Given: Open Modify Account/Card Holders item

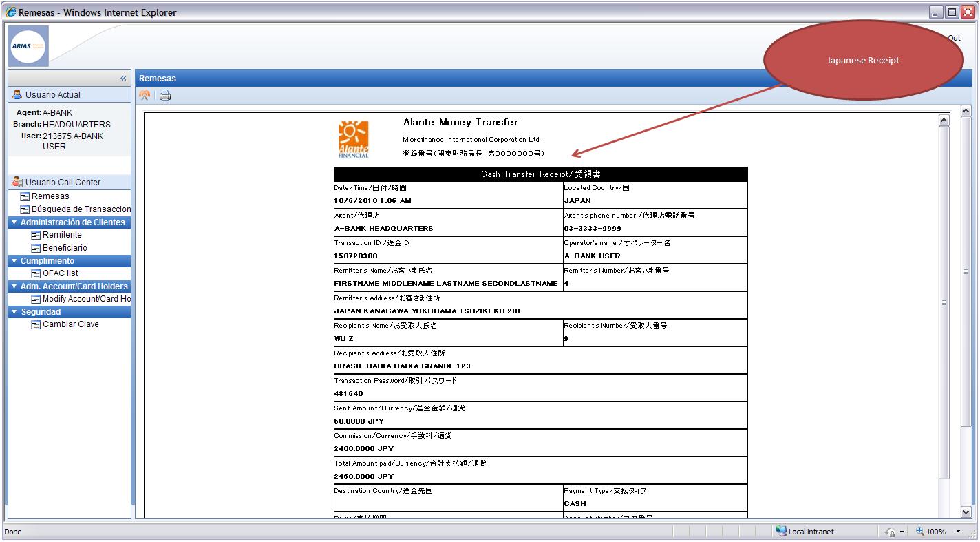Looking at the screenshot, I should 87,299.
